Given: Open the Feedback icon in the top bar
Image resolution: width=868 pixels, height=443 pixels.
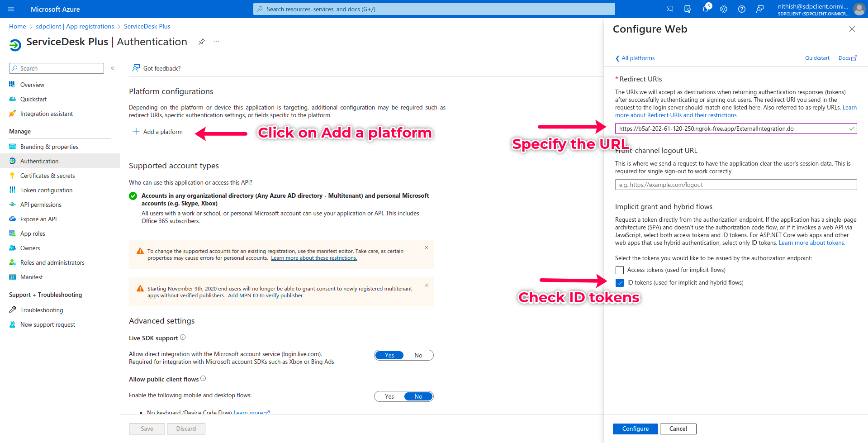Looking at the screenshot, I should 760,9.
